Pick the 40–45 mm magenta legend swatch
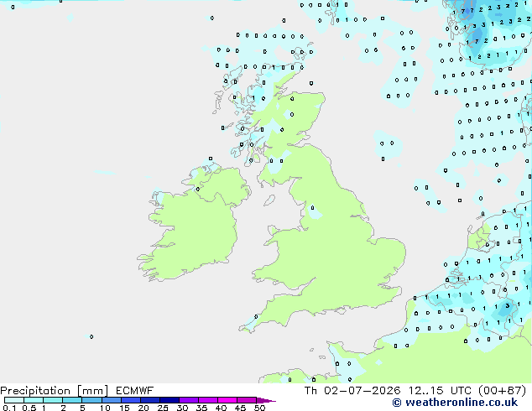 [227, 400]
